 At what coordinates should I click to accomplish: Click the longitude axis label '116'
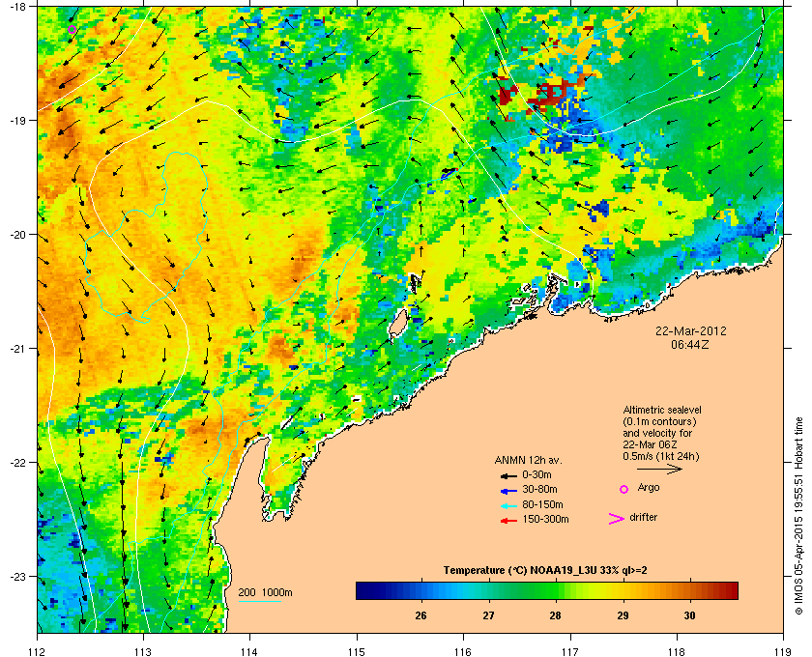463,651
